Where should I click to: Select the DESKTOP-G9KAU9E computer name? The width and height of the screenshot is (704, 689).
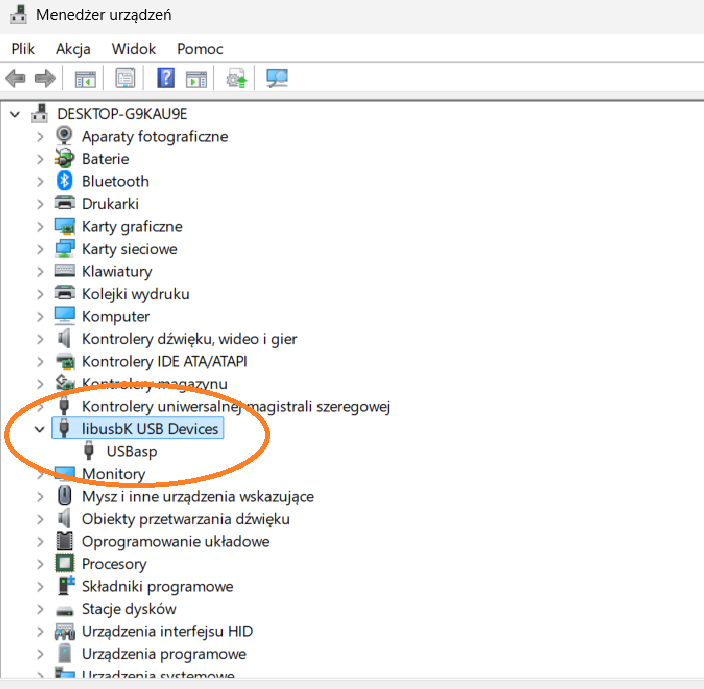tap(122, 114)
